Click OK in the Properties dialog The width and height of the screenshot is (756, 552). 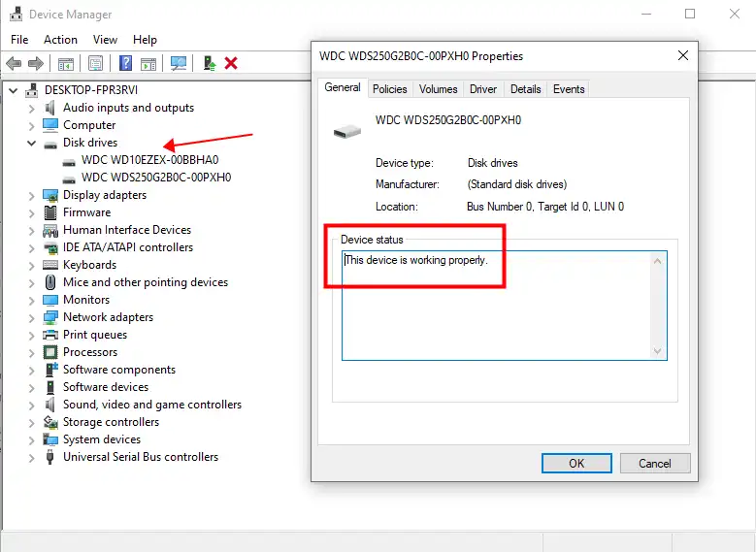[x=576, y=464]
